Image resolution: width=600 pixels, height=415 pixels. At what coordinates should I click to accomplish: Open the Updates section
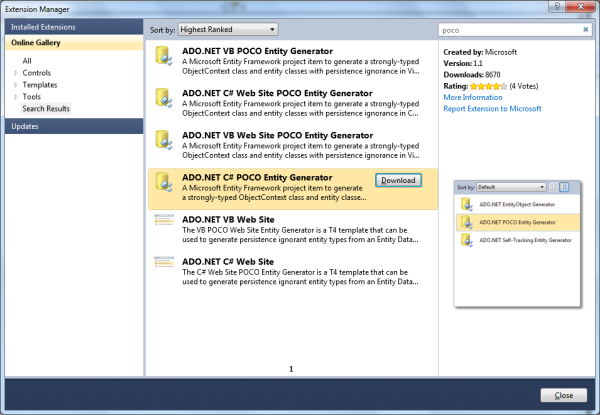[74, 126]
